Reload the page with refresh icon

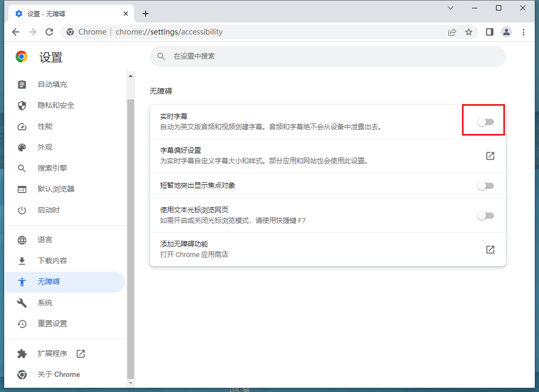pos(49,32)
